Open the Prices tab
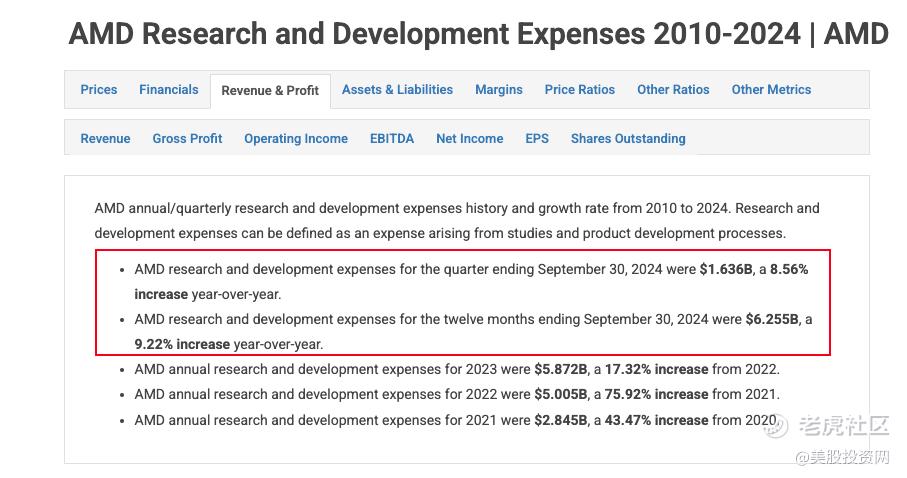Screen dimensions: 907x478 click(x=98, y=90)
